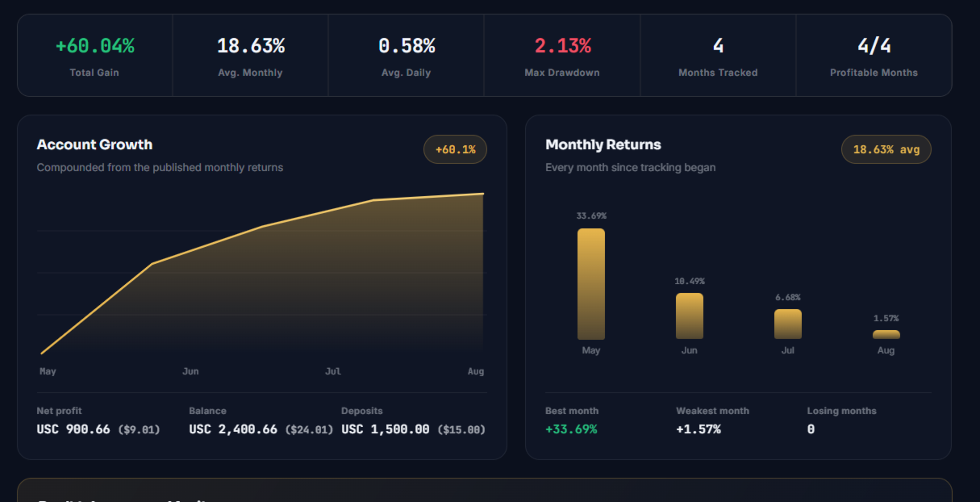The width and height of the screenshot is (980, 502).
Task: Click the Account Growth heading
Action: tap(94, 144)
